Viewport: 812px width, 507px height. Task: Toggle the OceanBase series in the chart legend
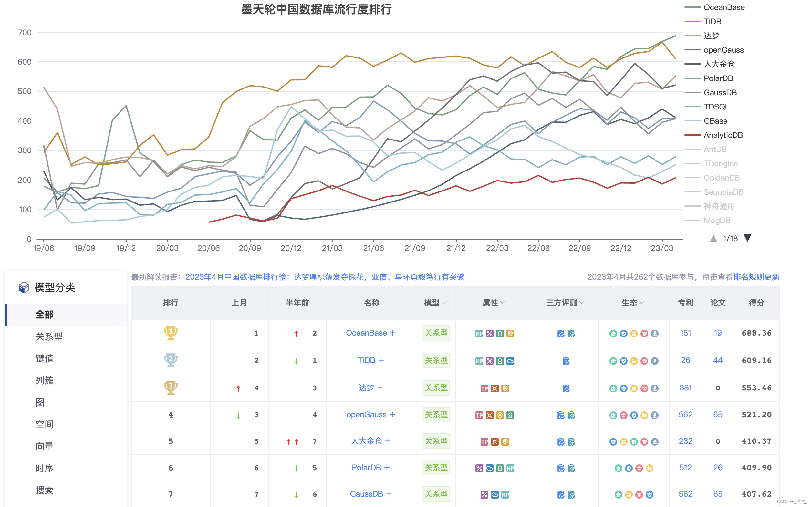tap(715, 7)
